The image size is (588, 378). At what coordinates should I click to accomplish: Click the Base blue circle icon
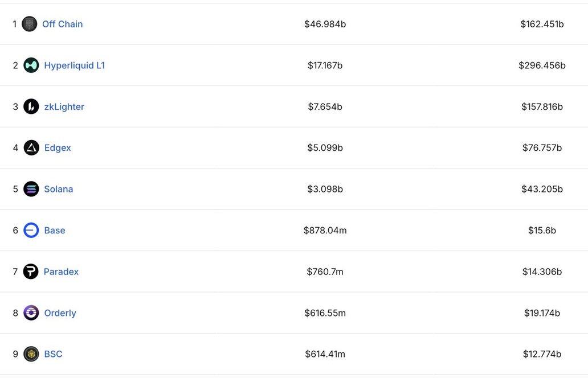[31, 230]
